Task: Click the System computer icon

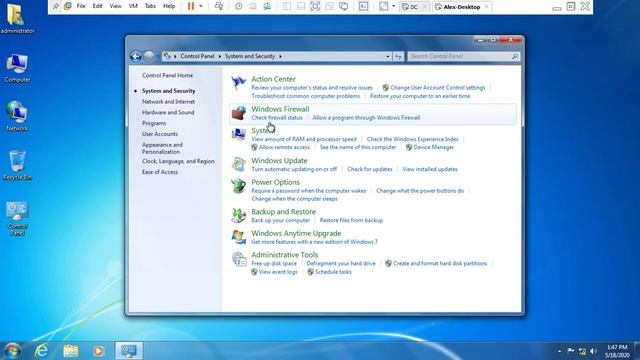Action: 239,134
